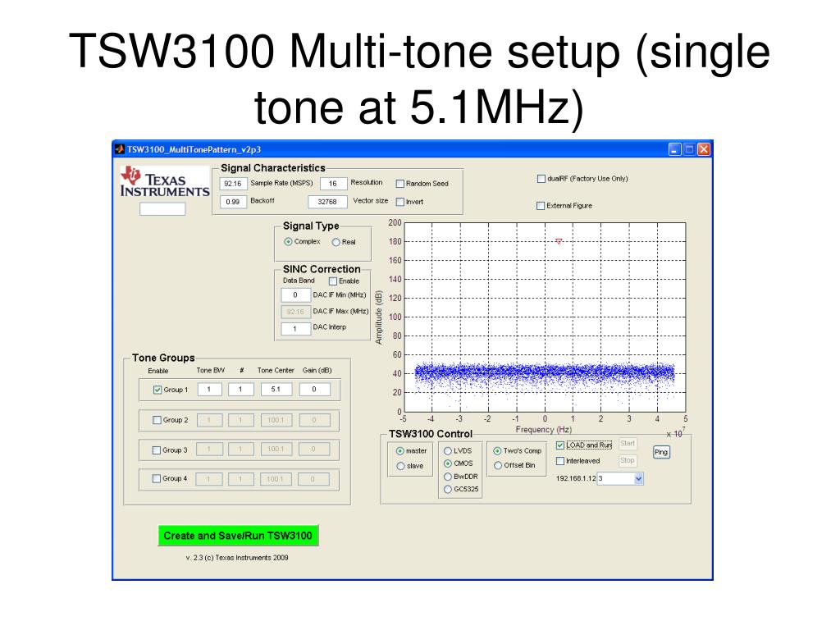
Task: Enable the Random Seed checkbox
Action: click(x=399, y=184)
